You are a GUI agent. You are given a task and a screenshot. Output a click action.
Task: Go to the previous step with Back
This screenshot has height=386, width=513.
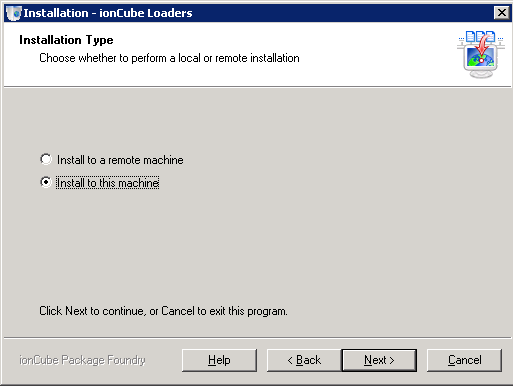(x=304, y=360)
